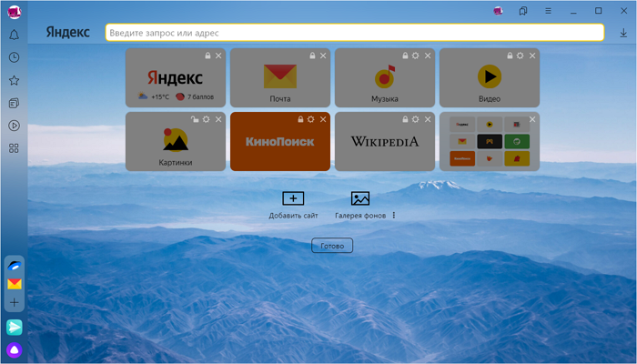Open the video player sidebar icon
Viewport: 637px width, 364px height.
tap(14, 126)
